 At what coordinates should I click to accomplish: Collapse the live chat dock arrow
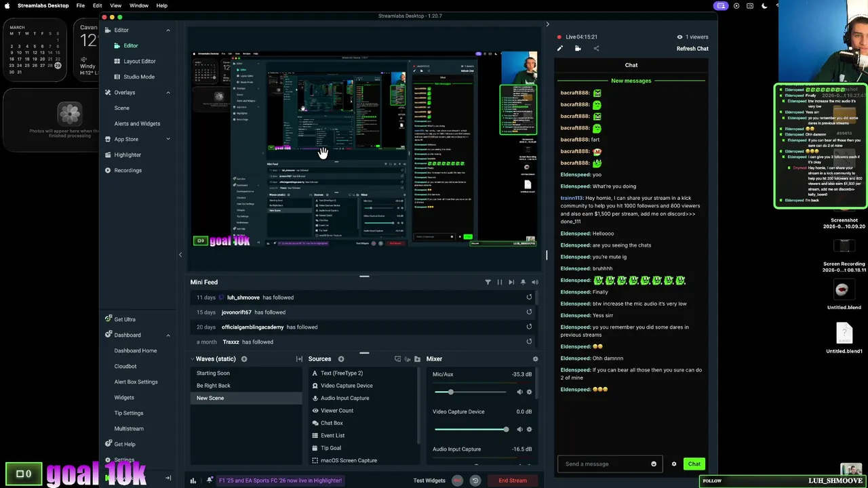pos(547,24)
